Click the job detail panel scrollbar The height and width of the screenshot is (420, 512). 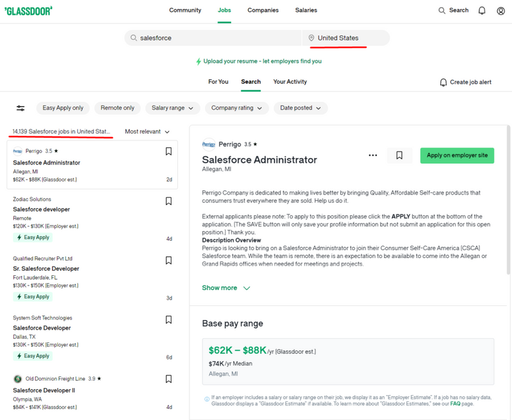tap(508, 200)
